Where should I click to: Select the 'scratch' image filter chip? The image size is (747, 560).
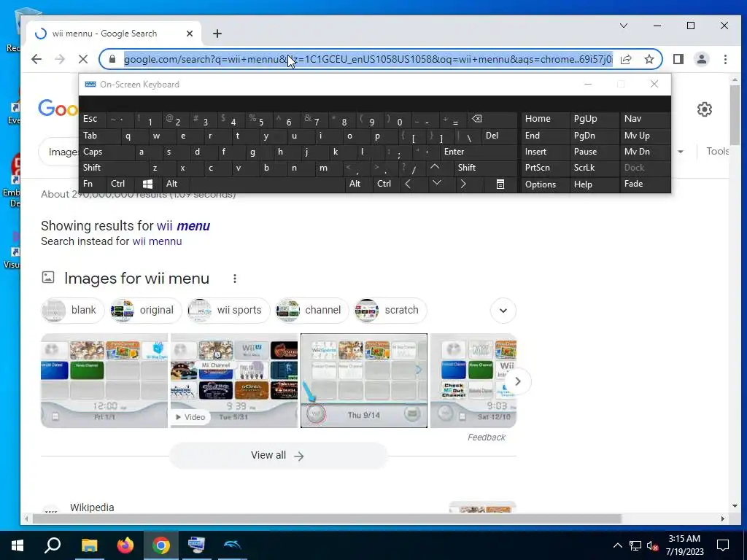pyautogui.click(x=390, y=311)
